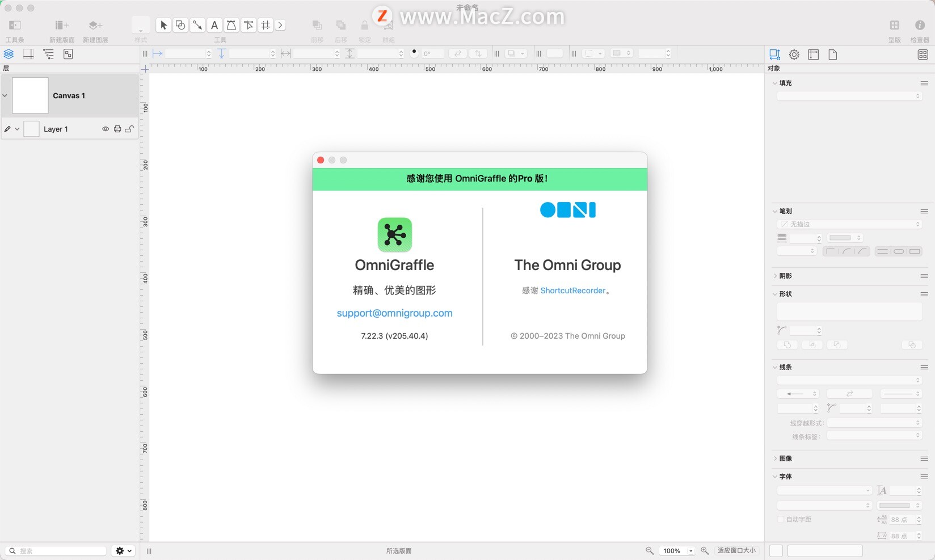Create a new canvas
The image size is (935, 560).
62,25
